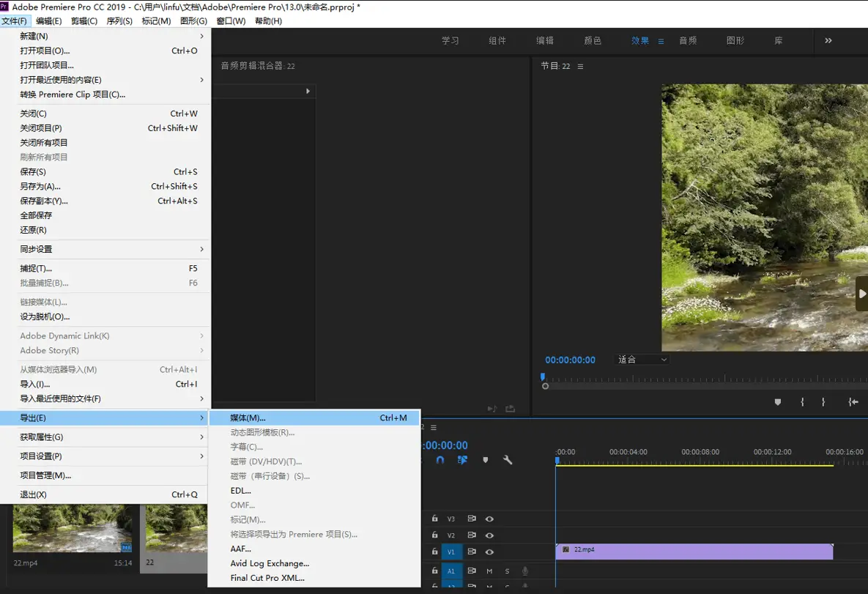The width and height of the screenshot is (868, 594).
Task: Switch to the 学习 workspace tab
Action: [x=450, y=40]
